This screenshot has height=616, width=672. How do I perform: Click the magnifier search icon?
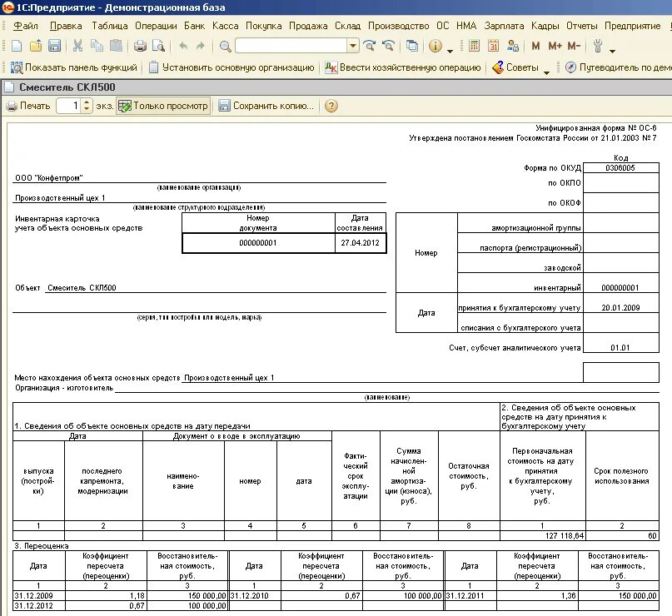pos(226,47)
